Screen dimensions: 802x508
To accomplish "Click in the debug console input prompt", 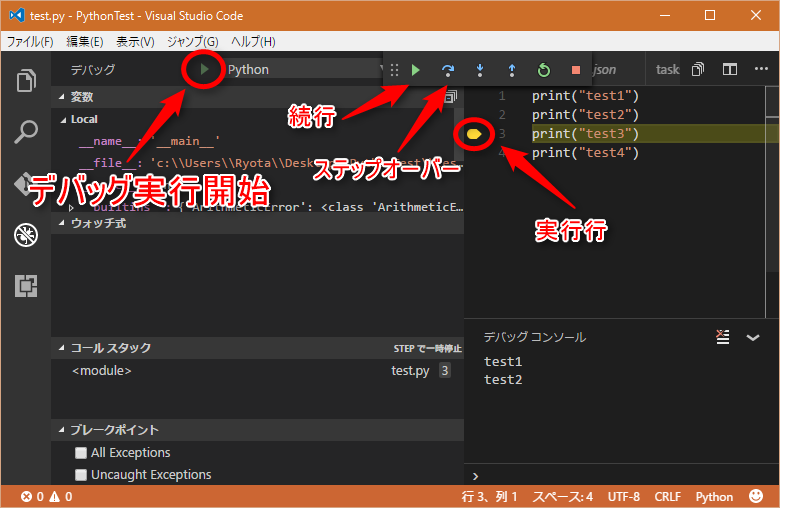I will 621,476.
